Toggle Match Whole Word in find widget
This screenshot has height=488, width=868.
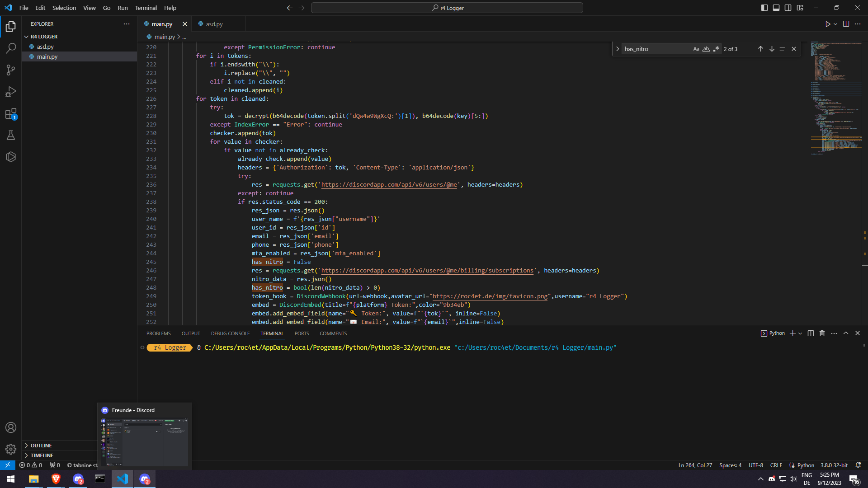(x=706, y=49)
